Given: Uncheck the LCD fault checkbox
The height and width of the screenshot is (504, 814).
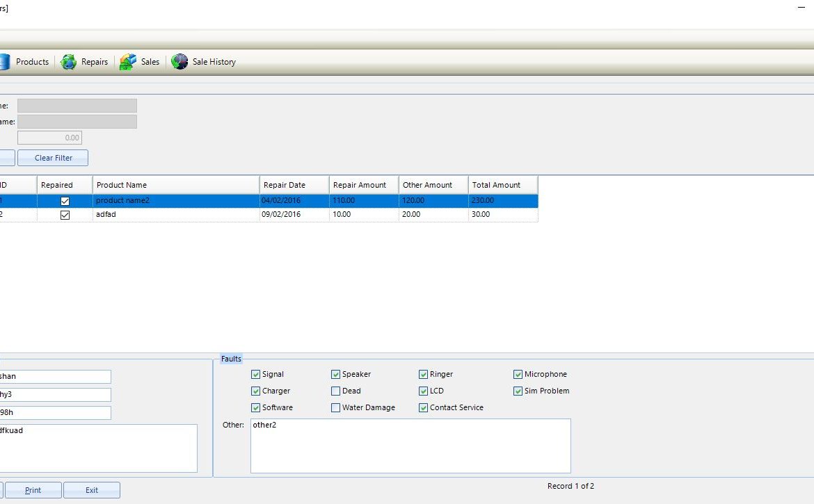Looking at the screenshot, I should [x=424, y=391].
